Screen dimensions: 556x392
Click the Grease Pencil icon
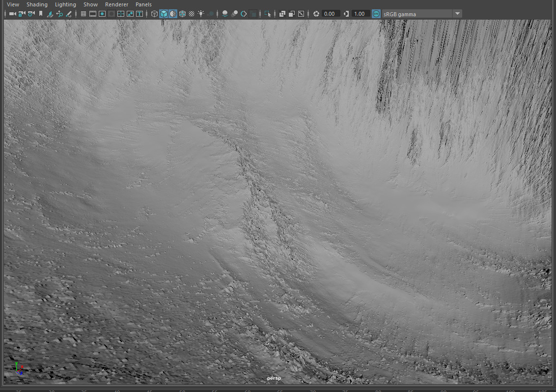[69, 14]
